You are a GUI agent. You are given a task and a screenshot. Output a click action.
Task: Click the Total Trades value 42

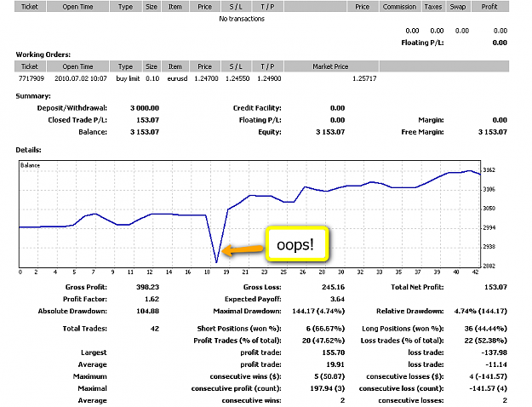155,329
